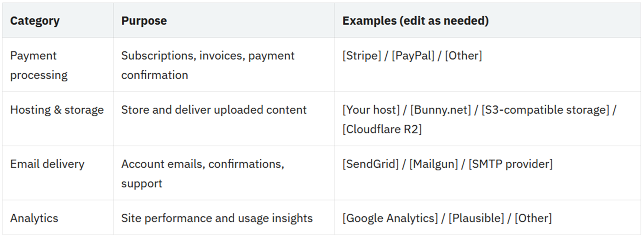This screenshot has height=238, width=644.
Task: Select the Analytics category cell
Action: (x=34, y=218)
